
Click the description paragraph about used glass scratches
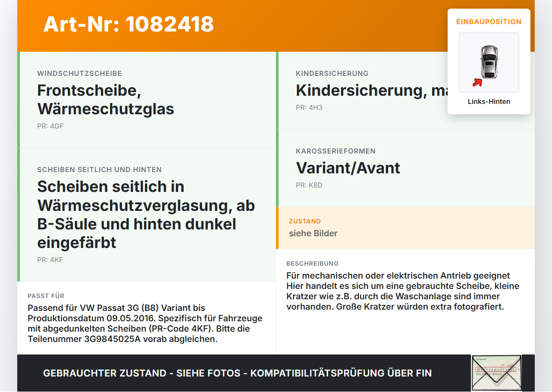[x=403, y=291]
